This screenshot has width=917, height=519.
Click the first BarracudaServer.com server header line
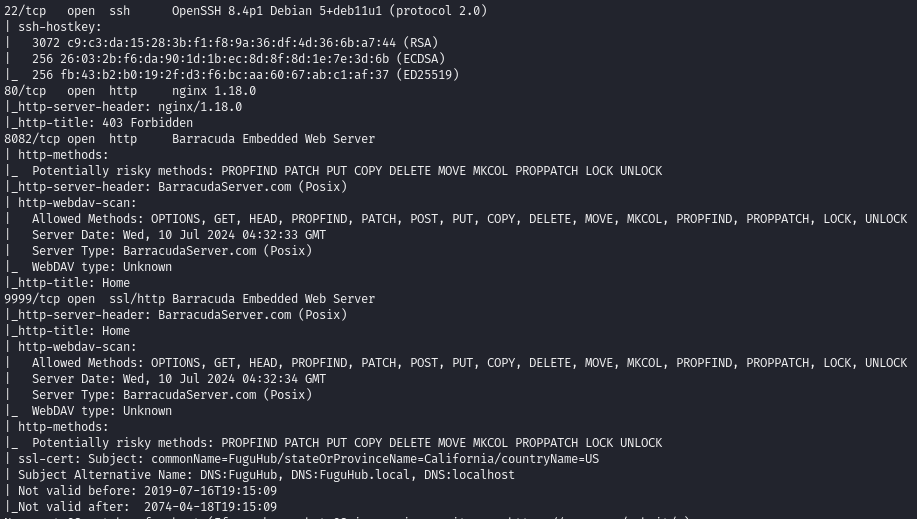[178, 187]
